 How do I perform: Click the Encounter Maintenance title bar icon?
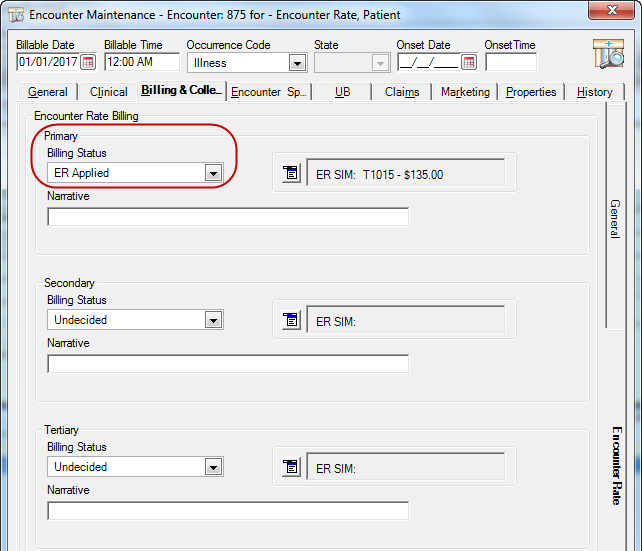tap(16, 15)
